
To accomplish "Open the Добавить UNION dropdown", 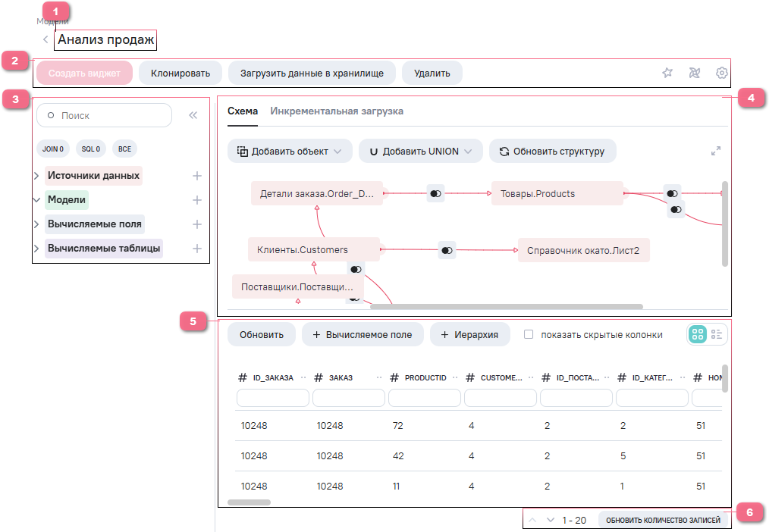I will point(420,151).
